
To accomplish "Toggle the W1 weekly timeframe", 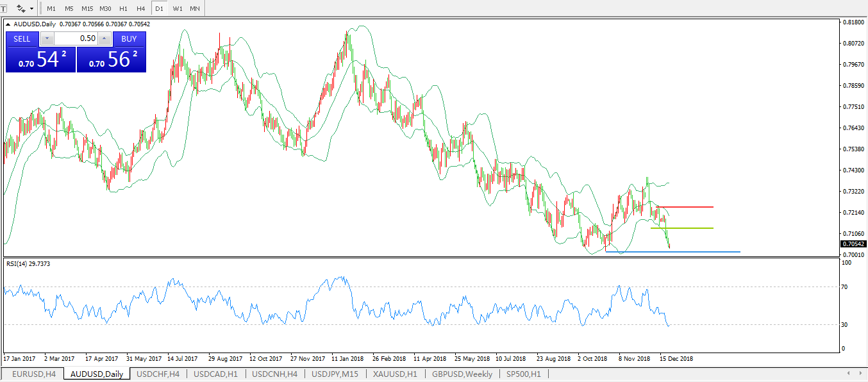I will (x=178, y=8).
